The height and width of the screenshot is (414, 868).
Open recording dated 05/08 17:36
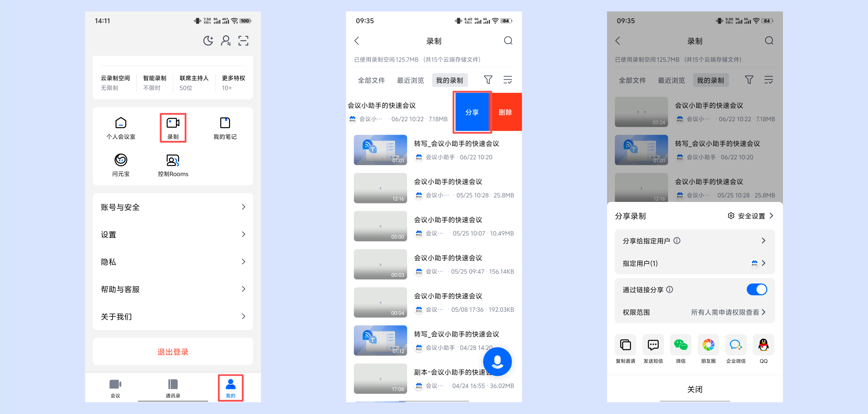[x=434, y=302]
